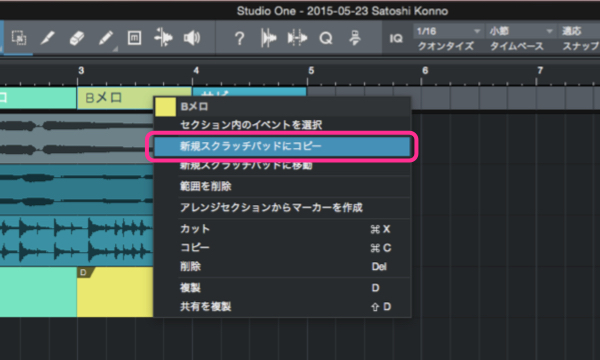
Task: Choose 新規スクラッチパッドにコピー
Action: (282, 146)
